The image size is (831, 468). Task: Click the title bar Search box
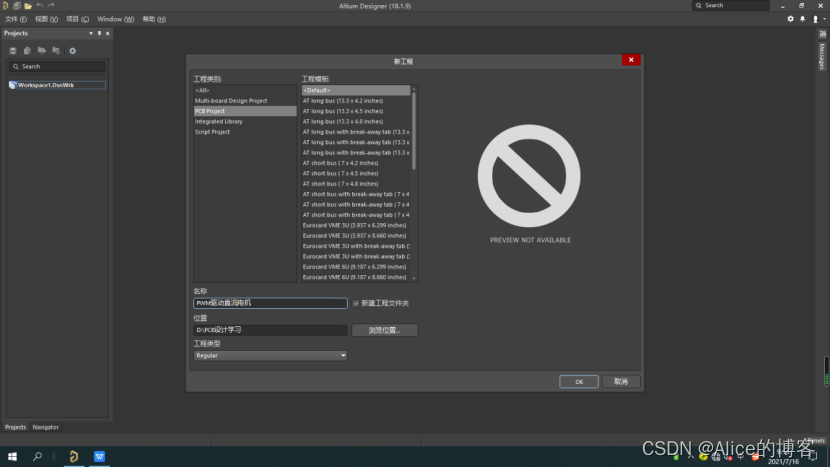(731, 5)
